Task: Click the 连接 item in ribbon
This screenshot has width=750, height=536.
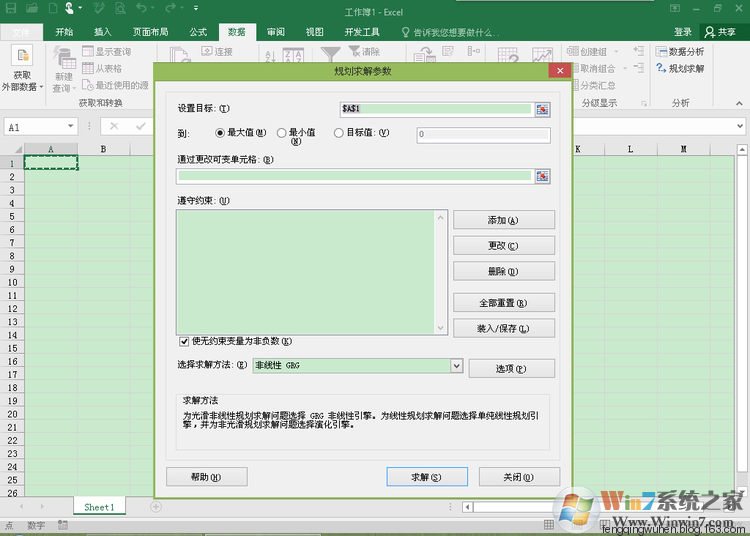Action: [x=217, y=52]
